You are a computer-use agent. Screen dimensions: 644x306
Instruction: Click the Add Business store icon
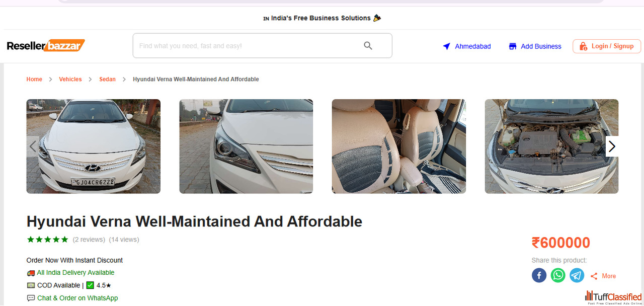513,46
